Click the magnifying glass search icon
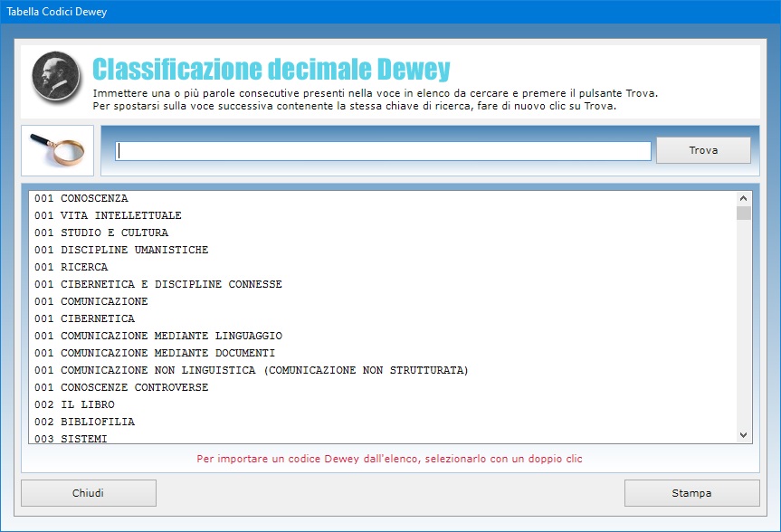This screenshot has width=781, height=532. [x=57, y=150]
